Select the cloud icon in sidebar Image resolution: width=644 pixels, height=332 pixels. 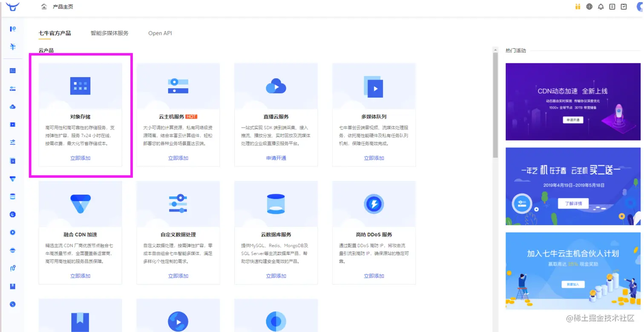(x=13, y=106)
